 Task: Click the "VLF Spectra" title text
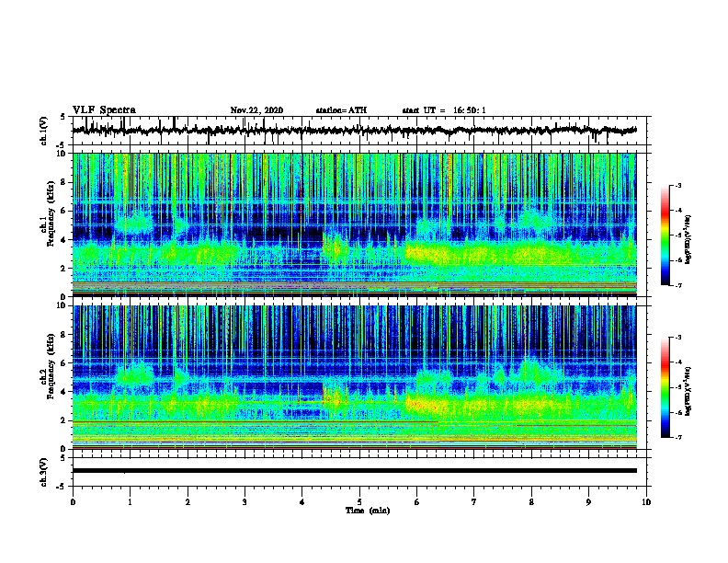tap(104, 110)
